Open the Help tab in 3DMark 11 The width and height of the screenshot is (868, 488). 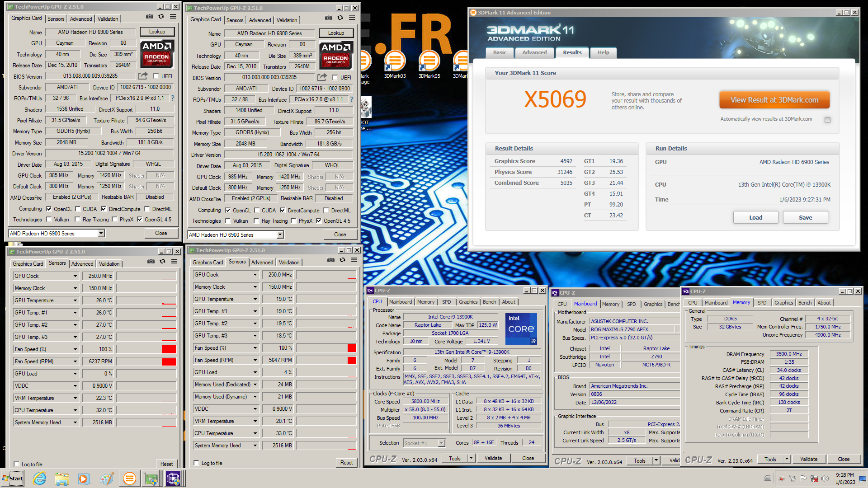603,53
